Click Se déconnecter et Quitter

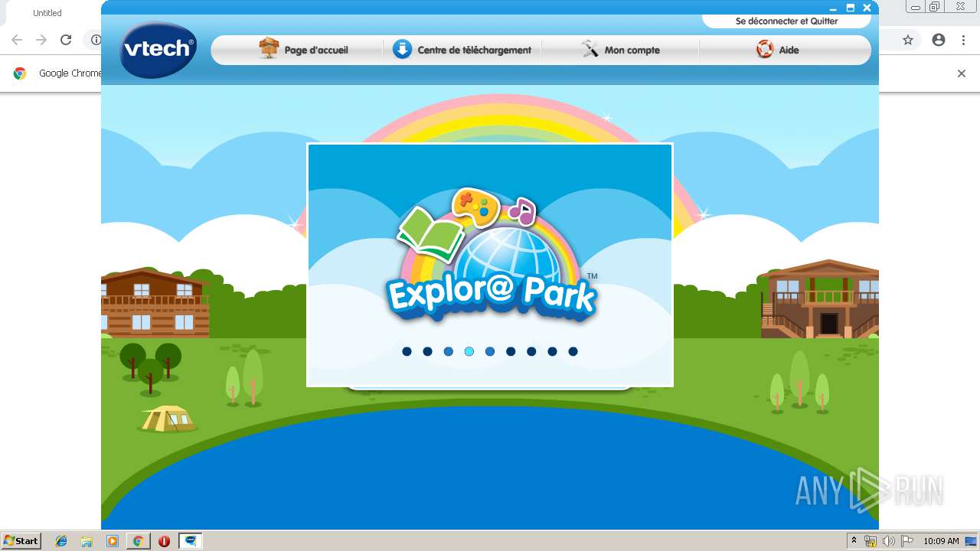coord(786,21)
